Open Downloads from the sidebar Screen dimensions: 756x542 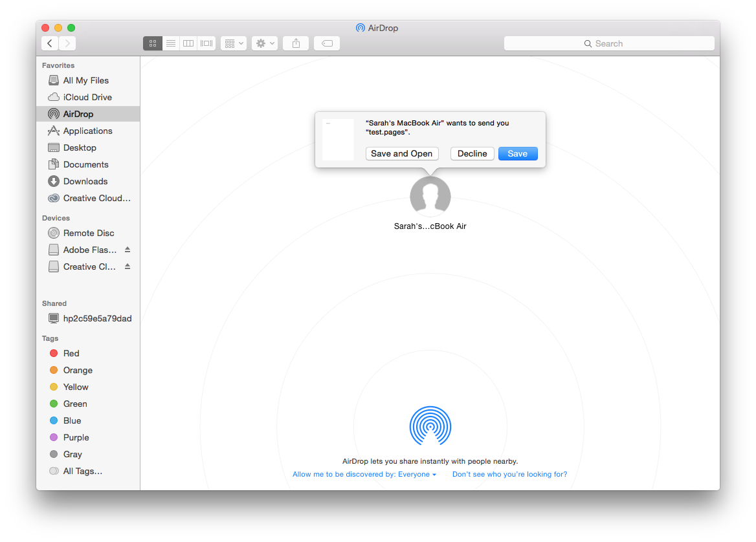[x=85, y=181]
